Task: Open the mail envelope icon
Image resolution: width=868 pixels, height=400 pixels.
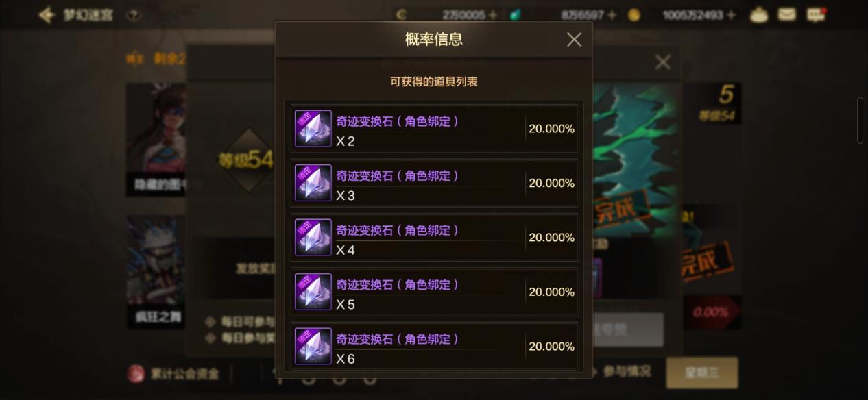Action: tap(786, 14)
